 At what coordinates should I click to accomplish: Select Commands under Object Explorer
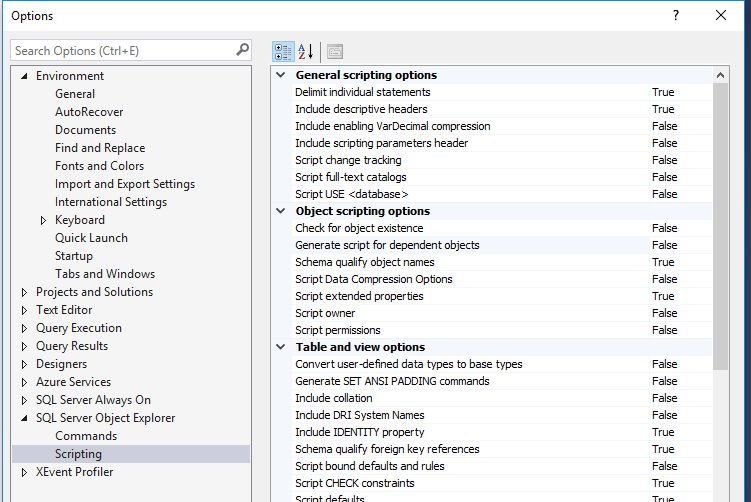click(86, 436)
